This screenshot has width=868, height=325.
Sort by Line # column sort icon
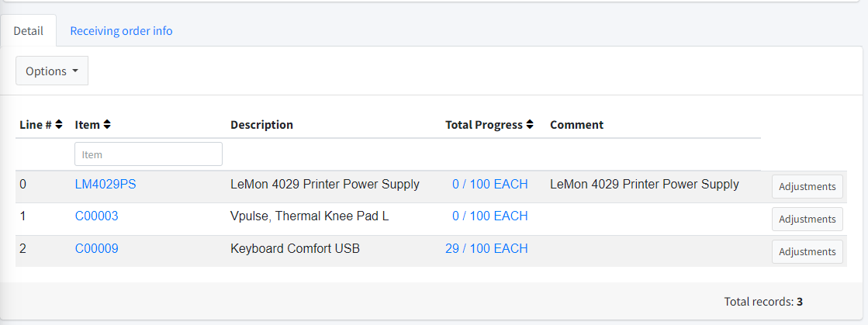[59, 125]
